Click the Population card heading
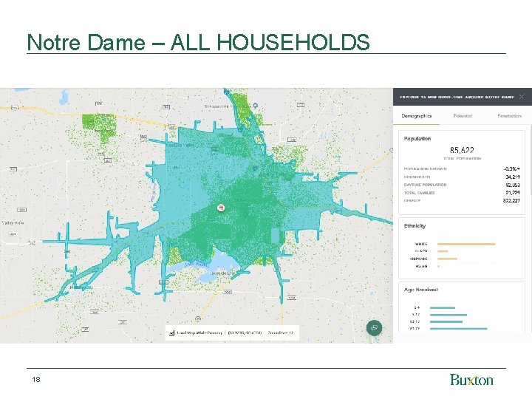The height and width of the screenshot is (399, 532). [417, 138]
